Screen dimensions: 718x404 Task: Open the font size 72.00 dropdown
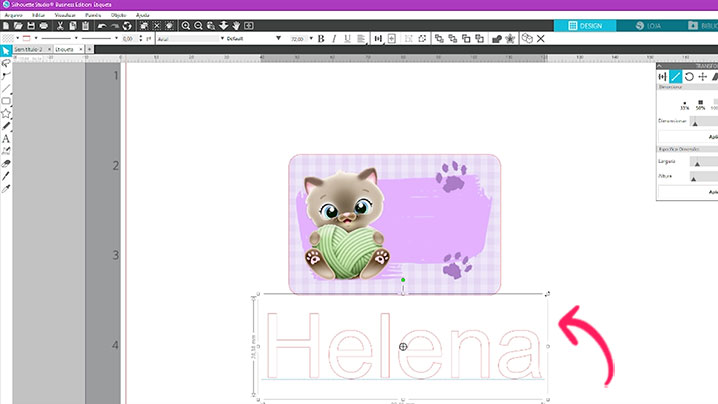click(x=299, y=38)
